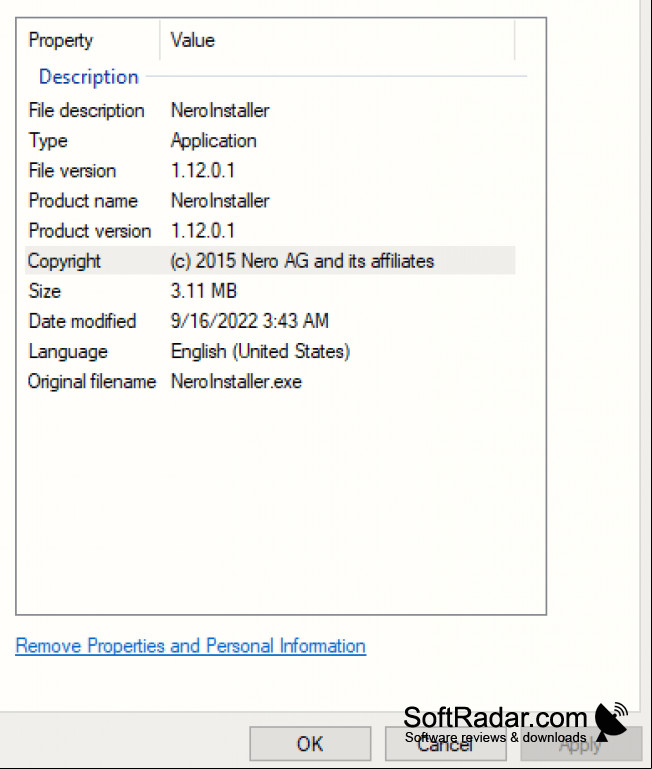Screen dimensions: 652x769
Task: Select the Size property label
Action: (45, 291)
